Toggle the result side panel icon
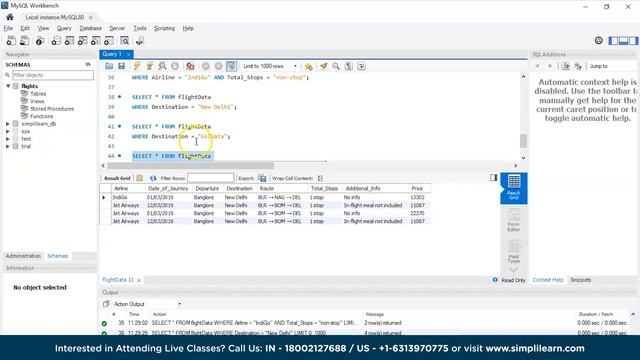640x360 pixels. 493,178
